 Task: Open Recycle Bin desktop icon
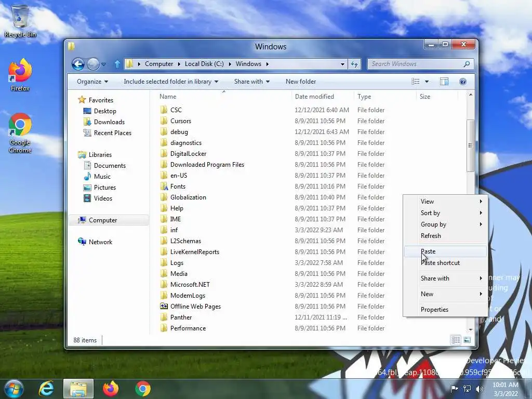coord(20,21)
